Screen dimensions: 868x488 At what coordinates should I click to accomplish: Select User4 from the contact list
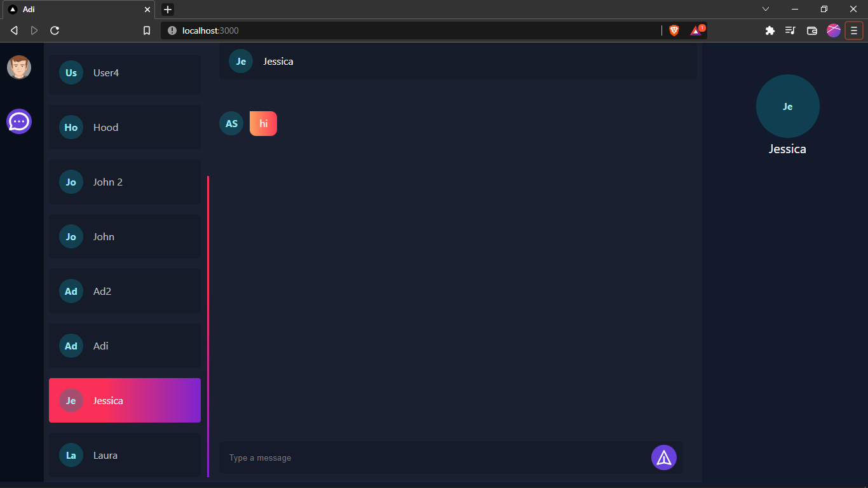125,73
